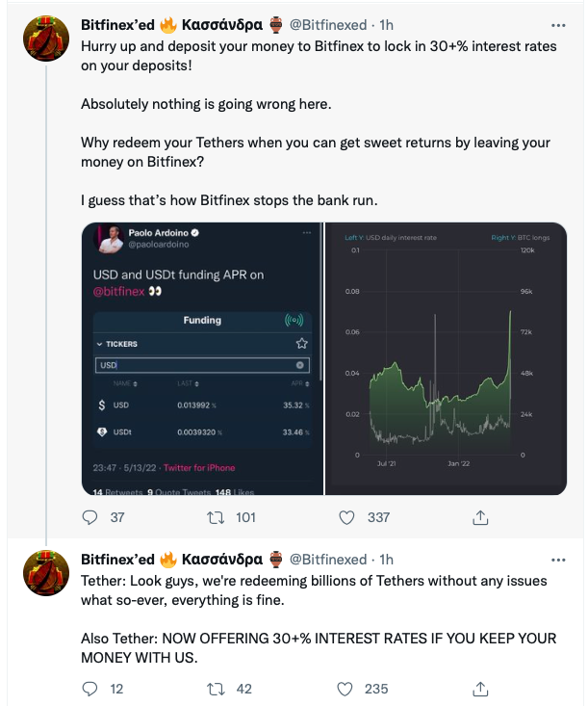588x706 pixels.
Task: Click the favorite star icon in Funding panel
Action: [301, 343]
